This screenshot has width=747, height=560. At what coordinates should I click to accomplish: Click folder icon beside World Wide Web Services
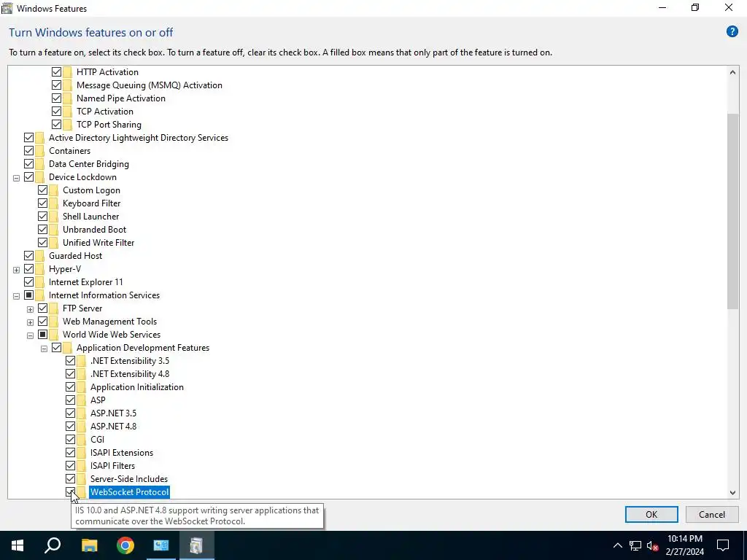tap(54, 335)
